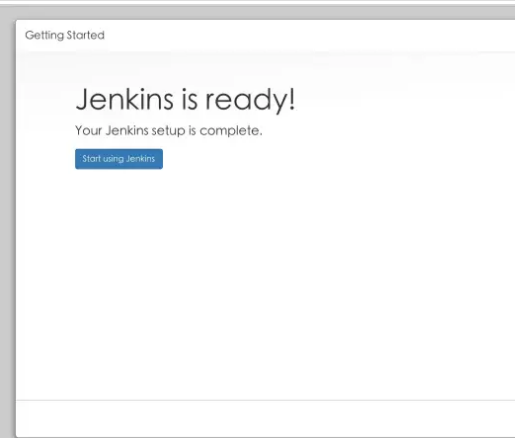The image size is (515, 438).
Task: Click the gray strip above the dialog
Action: 257,13
